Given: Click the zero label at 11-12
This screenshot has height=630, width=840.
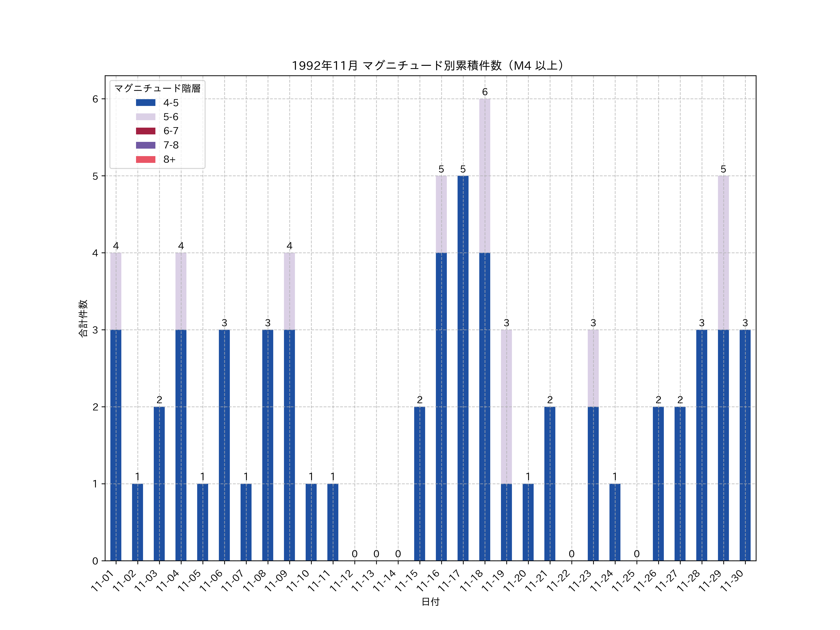Looking at the screenshot, I should point(354,554).
